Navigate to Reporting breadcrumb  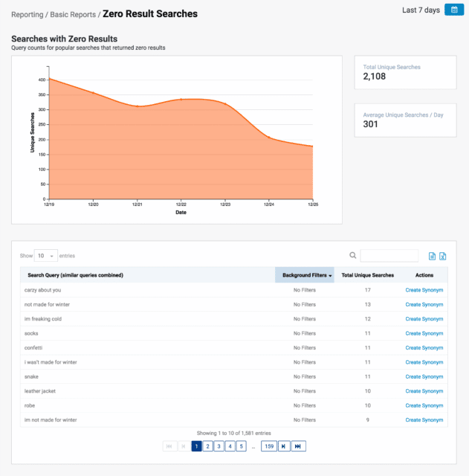[x=28, y=15]
